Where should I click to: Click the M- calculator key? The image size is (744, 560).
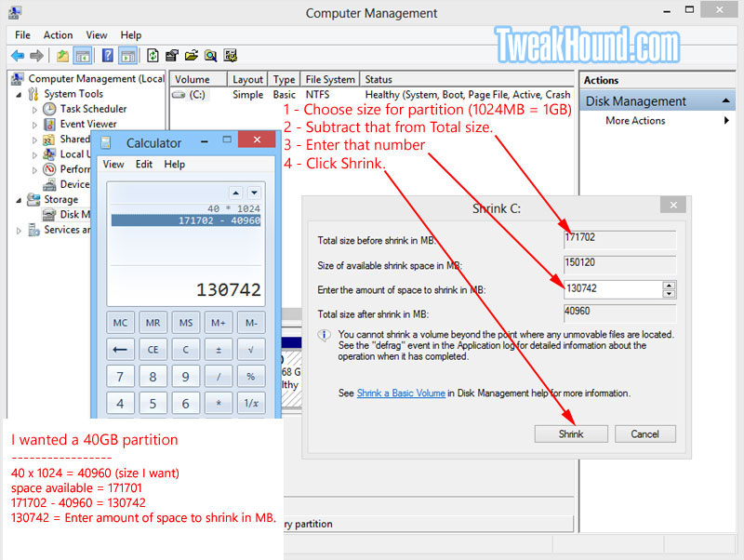(251, 323)
